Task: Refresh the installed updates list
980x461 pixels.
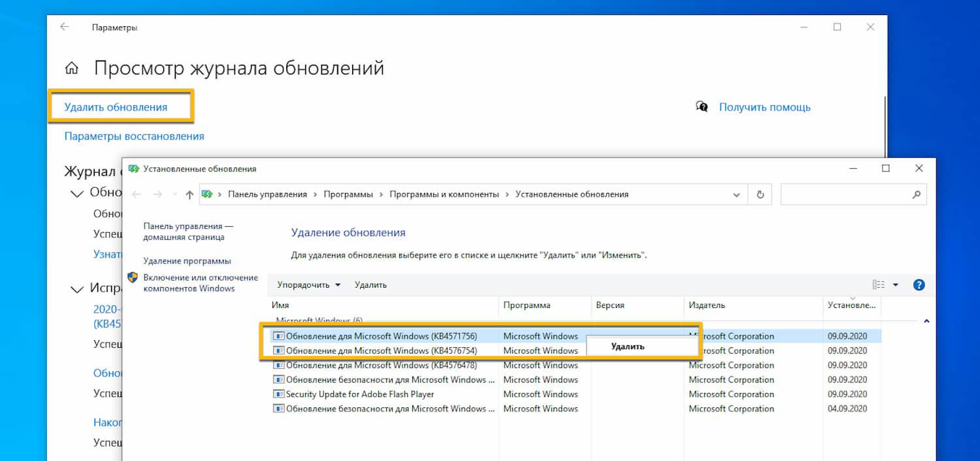Action: tap(760, 194)
